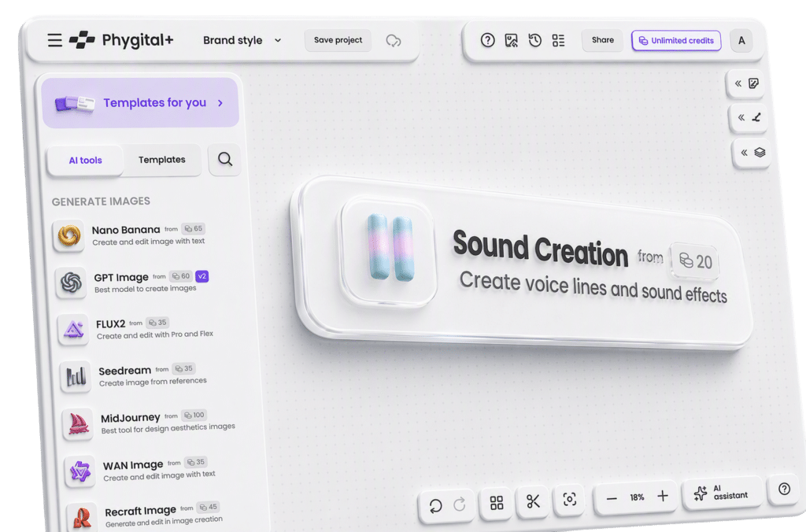Click the Sound Creation card icon

point(389,250)
